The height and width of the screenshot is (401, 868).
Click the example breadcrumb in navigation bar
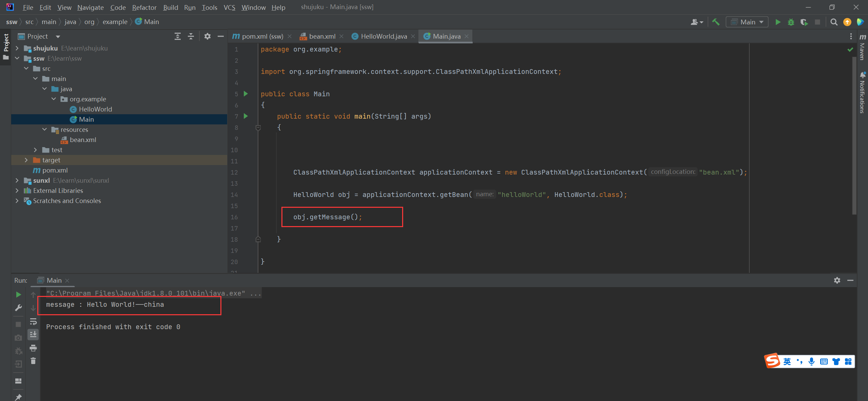(x=115, y=22)
